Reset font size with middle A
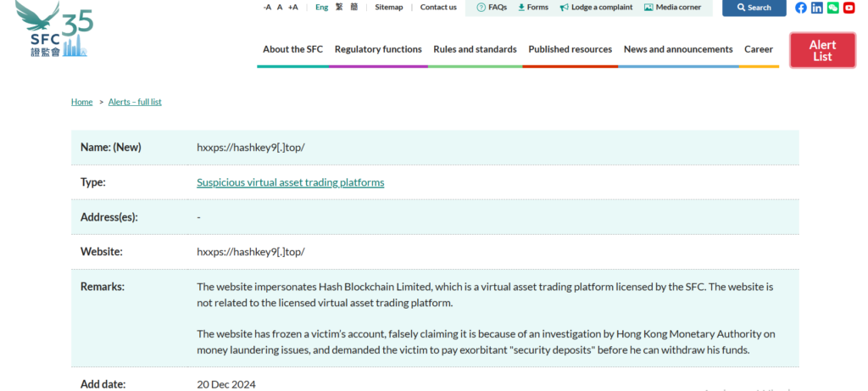This screenshot has width=868, height=391. coord(280,7)
